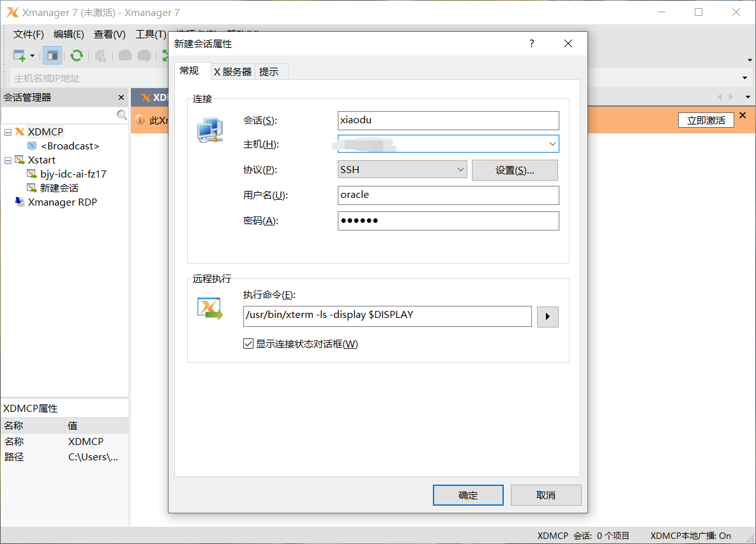
Task: Open the 编辑(E) menu
Action: tap(69, 34)
